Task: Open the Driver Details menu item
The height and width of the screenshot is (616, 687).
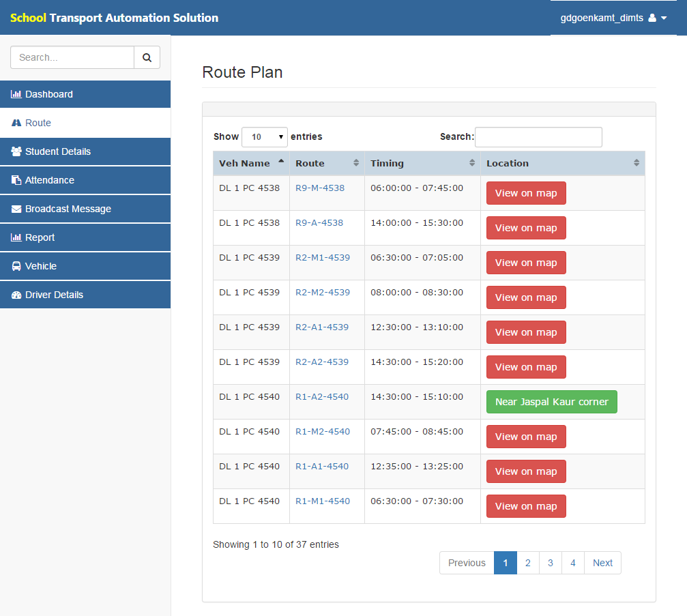Action: [85, 295]
